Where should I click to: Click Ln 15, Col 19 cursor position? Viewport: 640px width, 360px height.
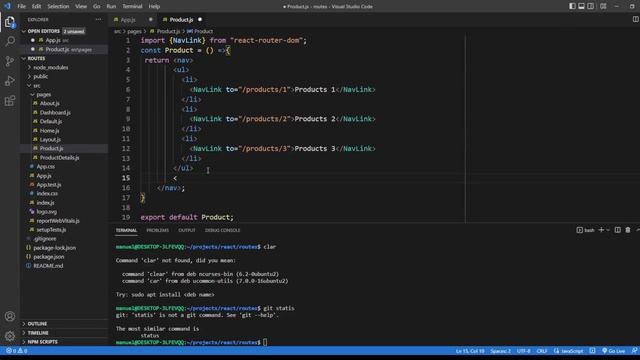(x=470, y=351)
